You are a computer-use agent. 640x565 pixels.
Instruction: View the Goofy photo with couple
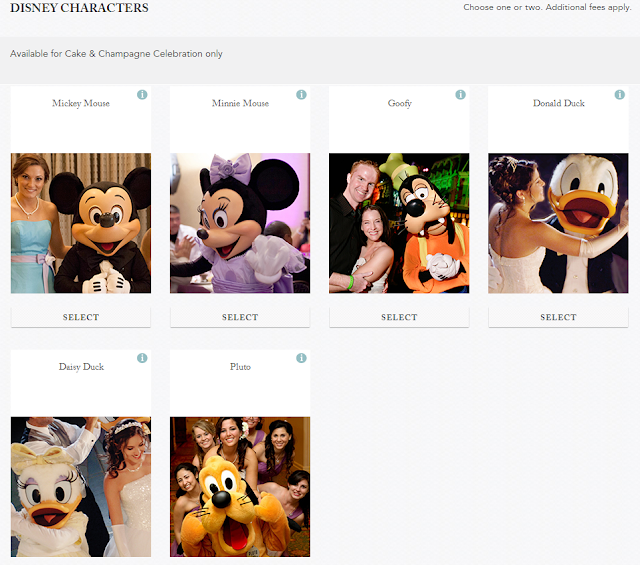tap(399, 223)
